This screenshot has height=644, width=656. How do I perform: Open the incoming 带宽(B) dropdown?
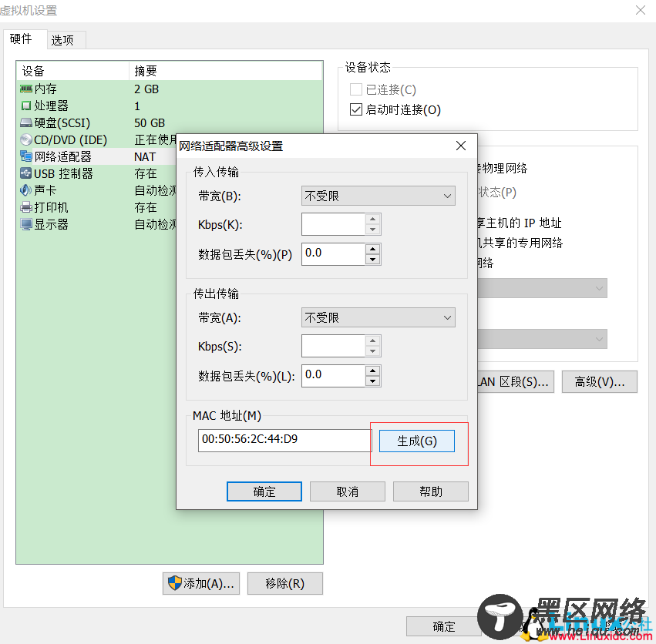pyautogui.click(x=378, y=196)
